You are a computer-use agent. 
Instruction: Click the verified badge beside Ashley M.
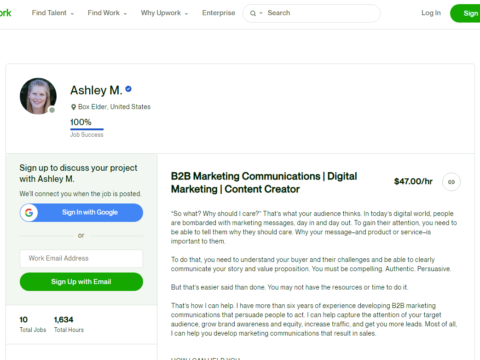coord(128,89)
